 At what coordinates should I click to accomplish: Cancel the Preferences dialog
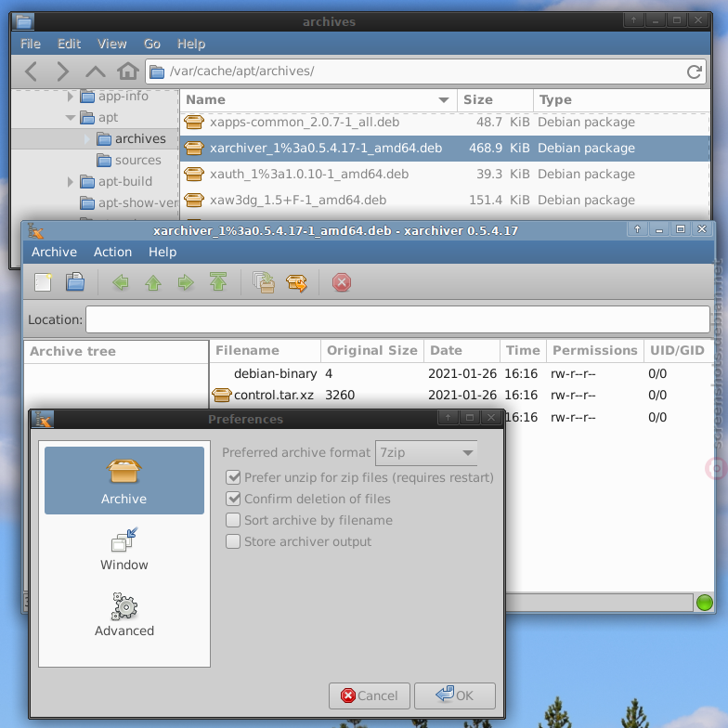click(x=370, y=695)
